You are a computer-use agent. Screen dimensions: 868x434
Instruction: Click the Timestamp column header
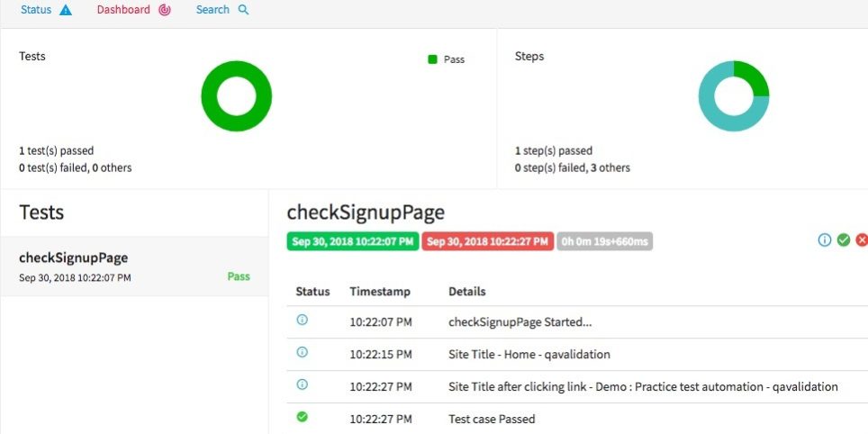pos(380,292)
